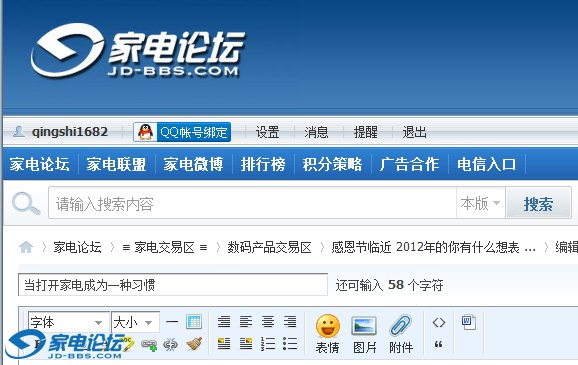
Task: Open 电信入口 nav menu item
Action: (487, 164)
